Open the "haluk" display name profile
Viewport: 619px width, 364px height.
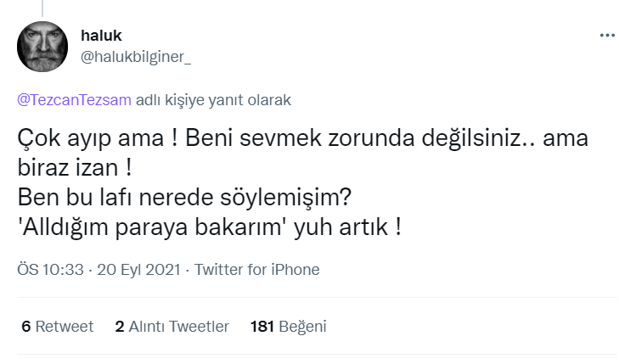tap(101, 35)
